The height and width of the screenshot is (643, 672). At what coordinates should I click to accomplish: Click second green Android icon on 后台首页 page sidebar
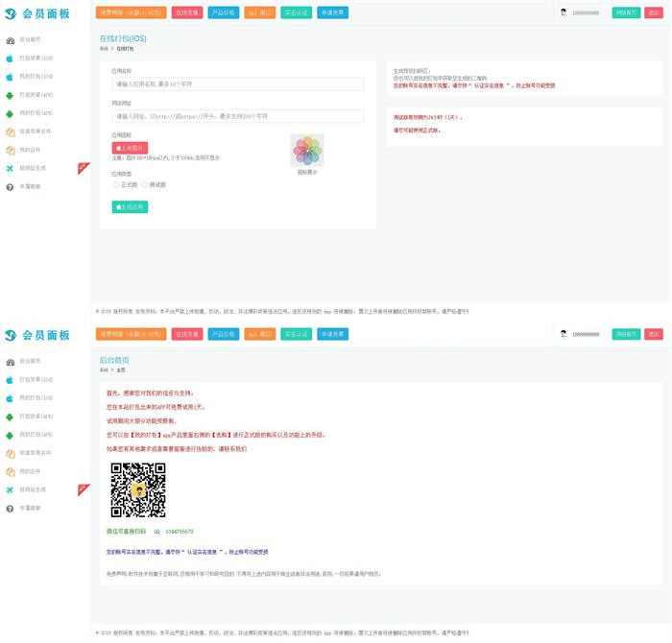[x=10, y=436]
